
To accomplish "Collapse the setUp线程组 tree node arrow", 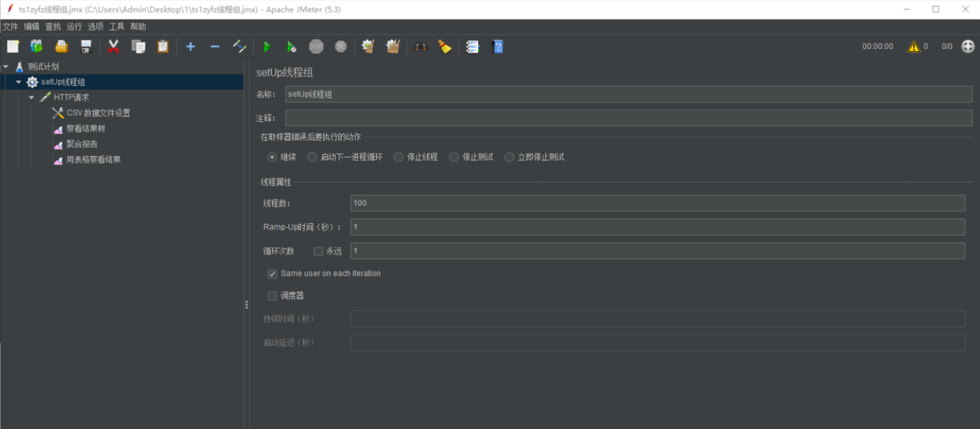I will [x=18, y=82].
